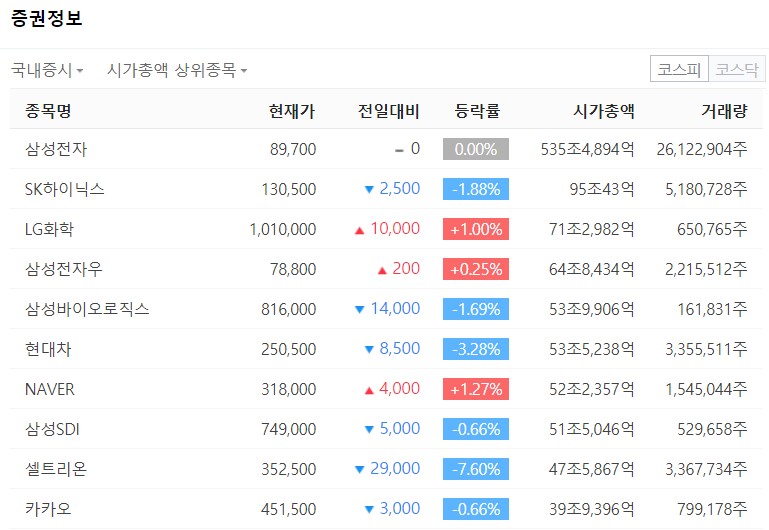Click the price 318,000
The image size is (769, 530).
click(x=288, y=389)
